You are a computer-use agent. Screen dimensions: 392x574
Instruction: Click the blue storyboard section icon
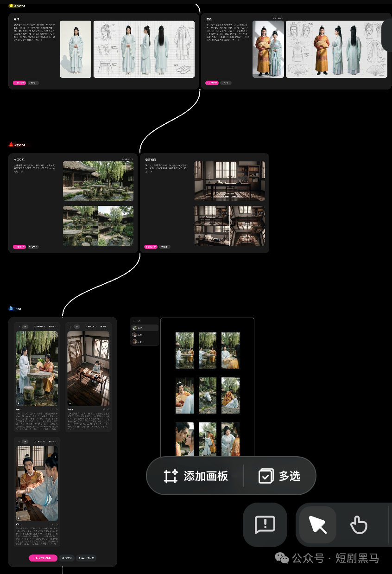tap(11, 308)
